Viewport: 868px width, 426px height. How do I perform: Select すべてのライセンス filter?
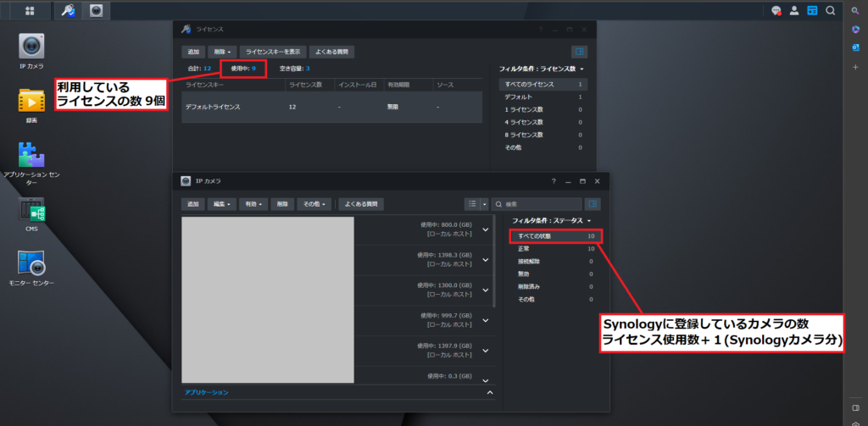tap(543, 85)
